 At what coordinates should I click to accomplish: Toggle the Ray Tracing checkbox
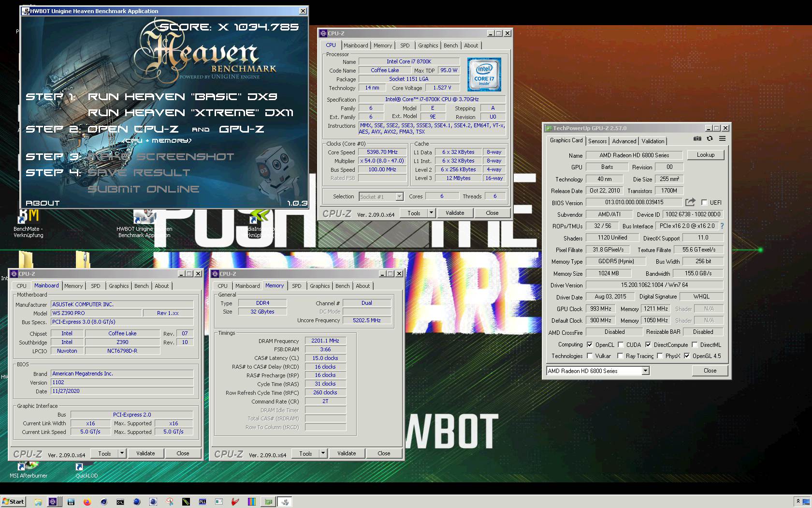620,356
